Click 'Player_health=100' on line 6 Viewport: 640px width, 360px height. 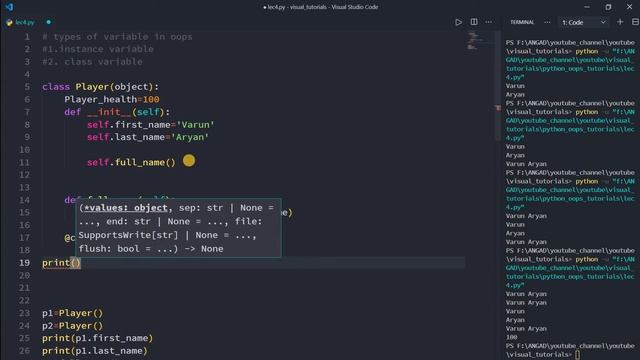pos(112,99)
